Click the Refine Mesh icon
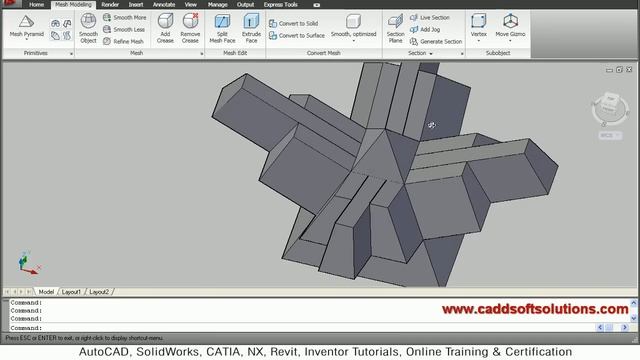The image size is (640, 360). [107, 41]
